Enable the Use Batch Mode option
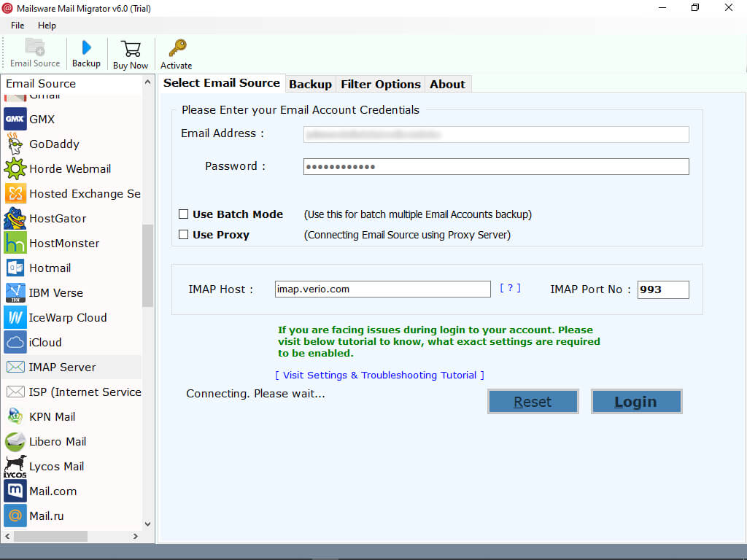 coord(183,214)
